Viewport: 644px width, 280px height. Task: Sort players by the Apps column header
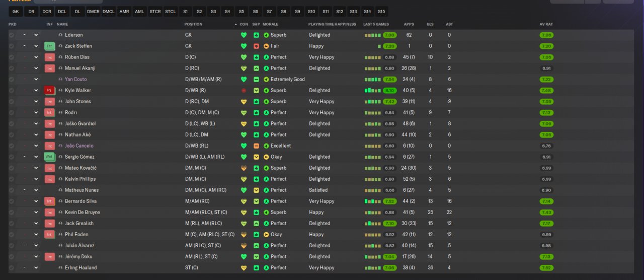click(x=409, y=24)
